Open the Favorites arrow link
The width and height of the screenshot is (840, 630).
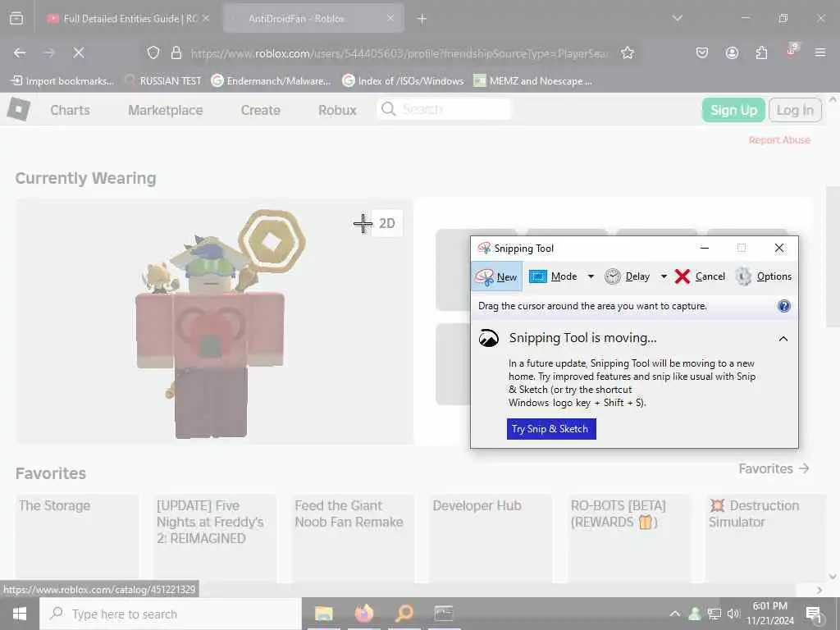(x=774, y=468)
